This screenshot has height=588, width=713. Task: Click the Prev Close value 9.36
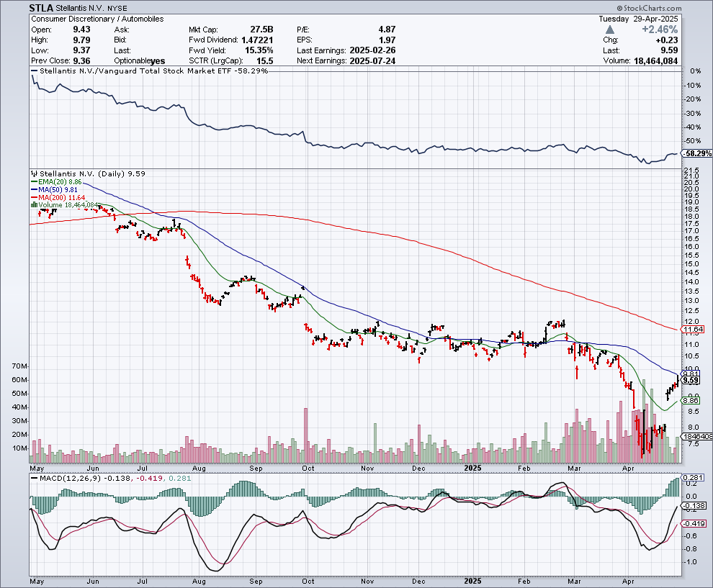point(82,61)
